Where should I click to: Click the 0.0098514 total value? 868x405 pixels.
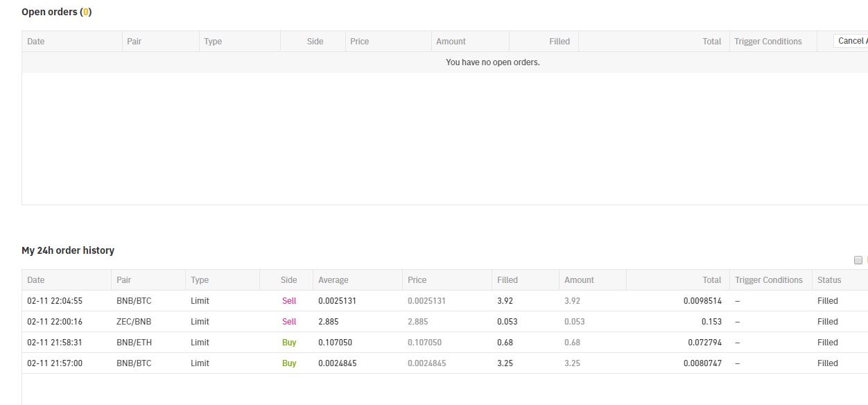(702, 301)
